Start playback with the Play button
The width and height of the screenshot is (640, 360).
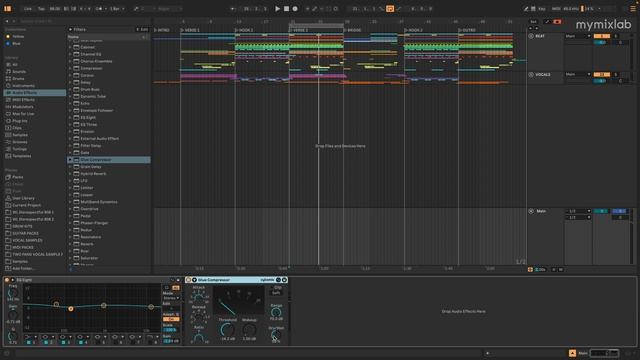click(x=278, y=9)
